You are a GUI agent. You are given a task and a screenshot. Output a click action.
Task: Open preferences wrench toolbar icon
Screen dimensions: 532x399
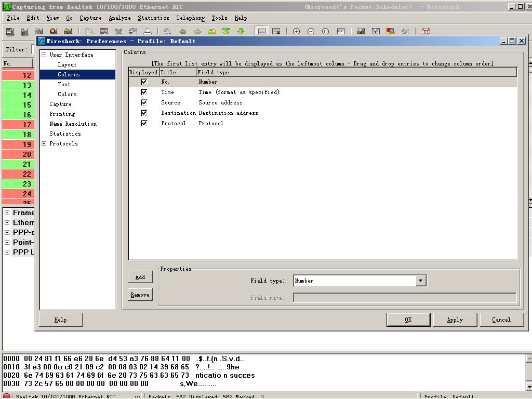click(x=405, y=32)
